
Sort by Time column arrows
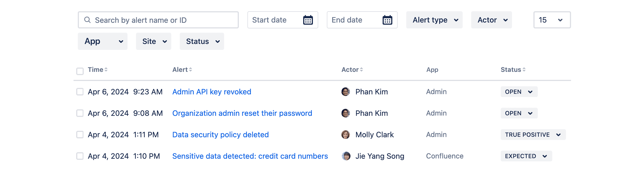coord(106,70)
